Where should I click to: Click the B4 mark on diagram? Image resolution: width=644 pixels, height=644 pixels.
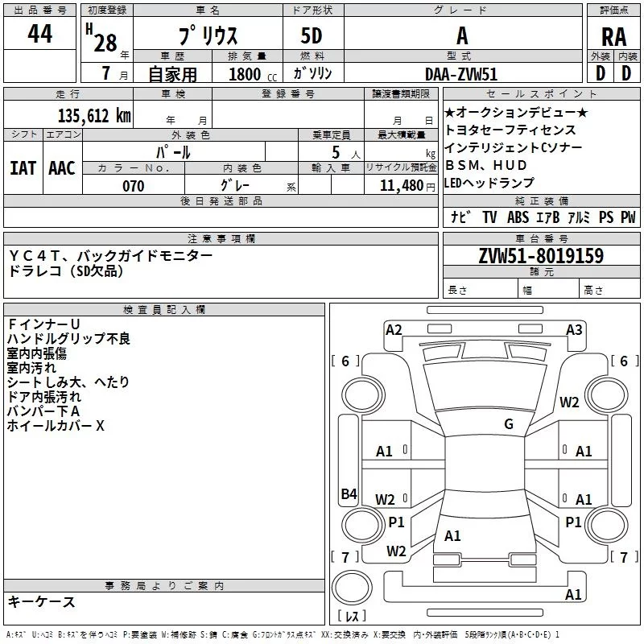click(349, 493)
